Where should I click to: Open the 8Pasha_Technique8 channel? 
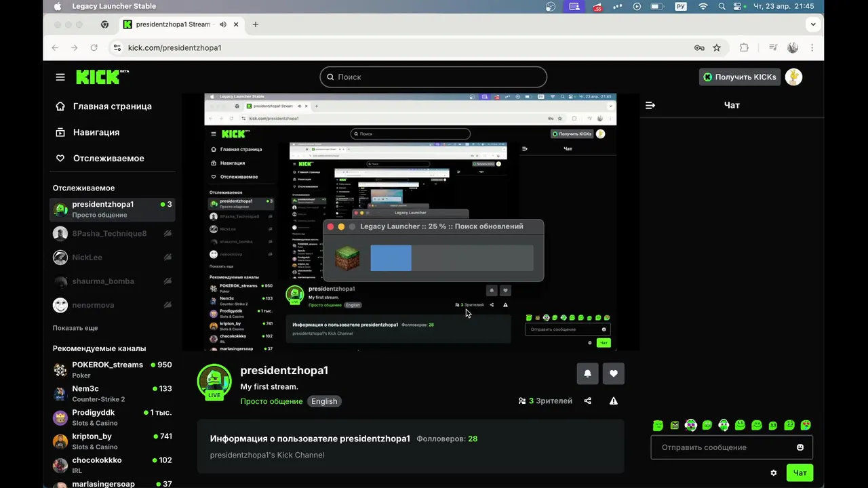click(x=113, y=234)
